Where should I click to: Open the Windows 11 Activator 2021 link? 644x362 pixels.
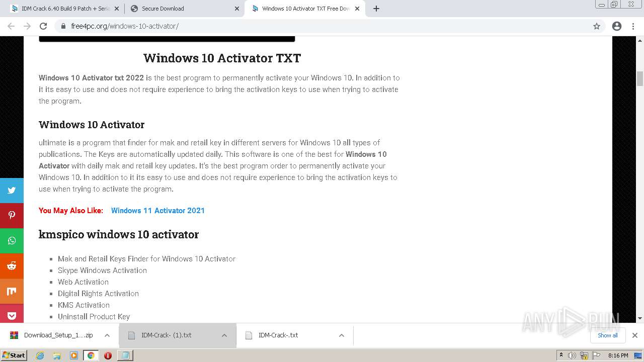(158, 211)
